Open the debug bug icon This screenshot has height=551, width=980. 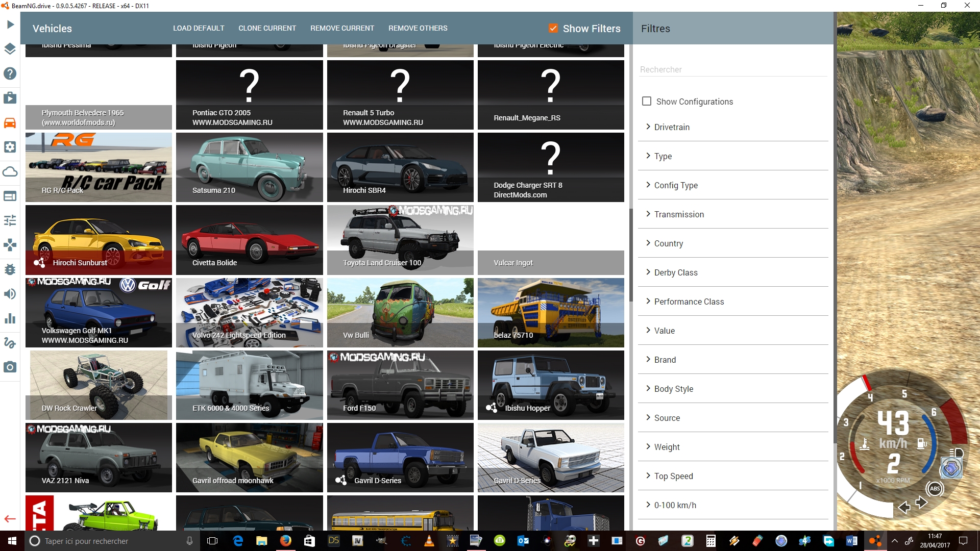tap(10, 269)
